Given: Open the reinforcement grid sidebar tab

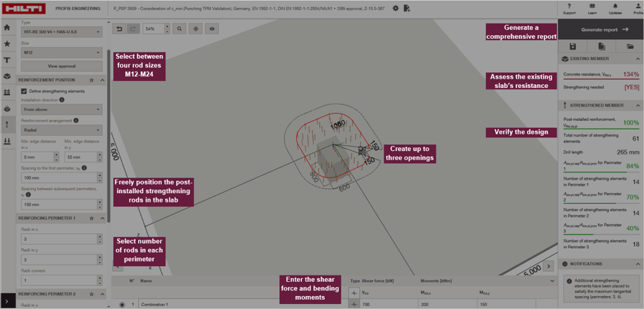Looking at the screenshot, I should (7, 92).
